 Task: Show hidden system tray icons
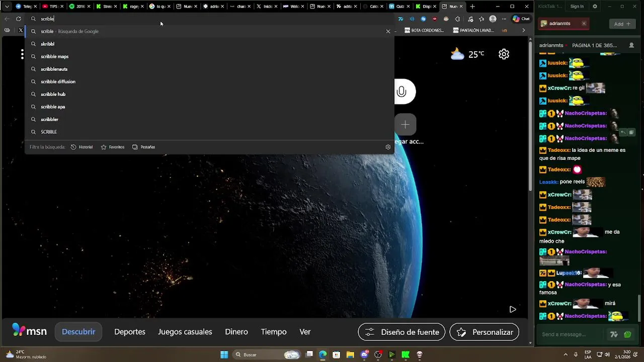[x=566, y=354]
